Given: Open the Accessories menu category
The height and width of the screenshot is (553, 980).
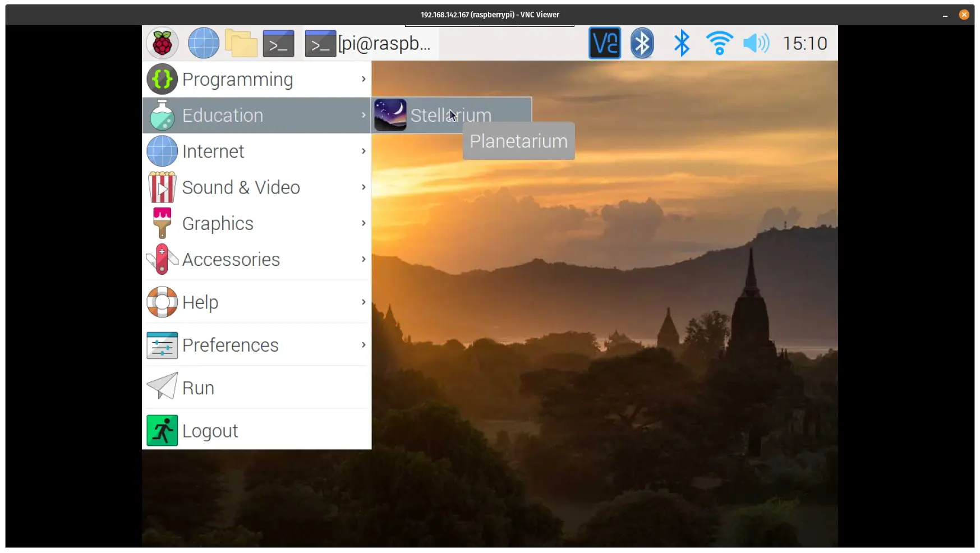Looking at the screenshot, I should click(256, 260).
